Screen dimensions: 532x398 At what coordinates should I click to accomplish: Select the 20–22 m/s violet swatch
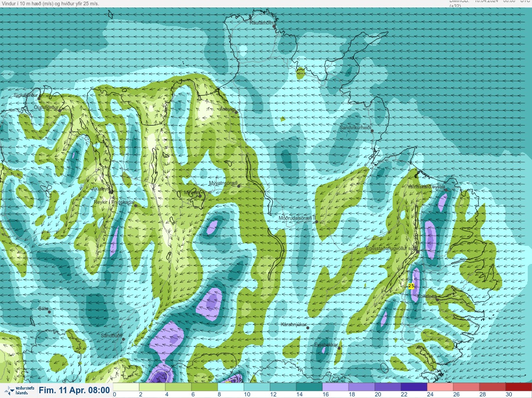pos(387,387)
